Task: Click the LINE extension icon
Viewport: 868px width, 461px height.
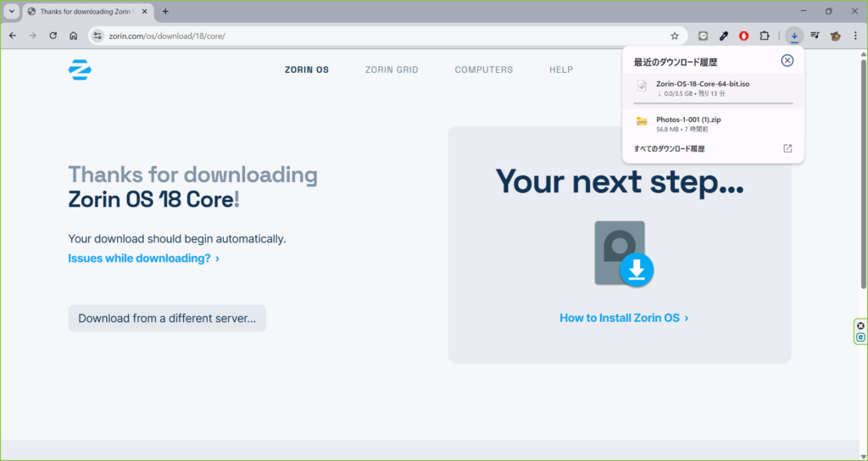Action: 703,36
